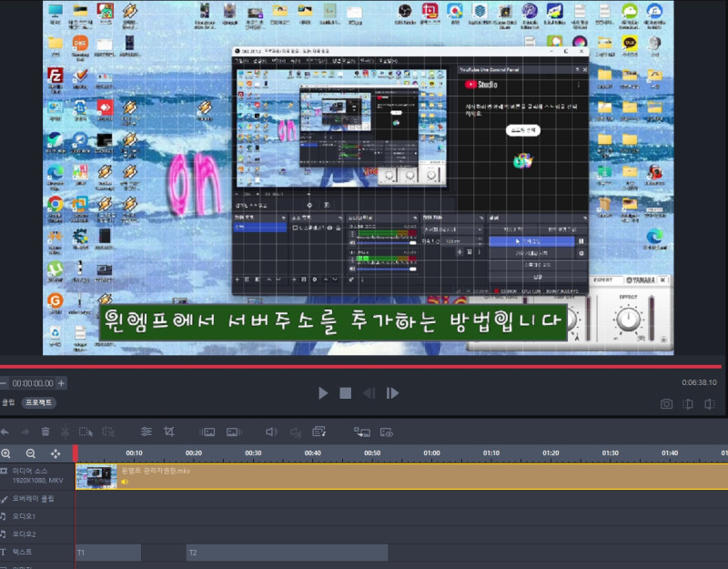Step back one frame
Image resolution: width=728 pixels, height=569 pixels.
click(369, 393)
